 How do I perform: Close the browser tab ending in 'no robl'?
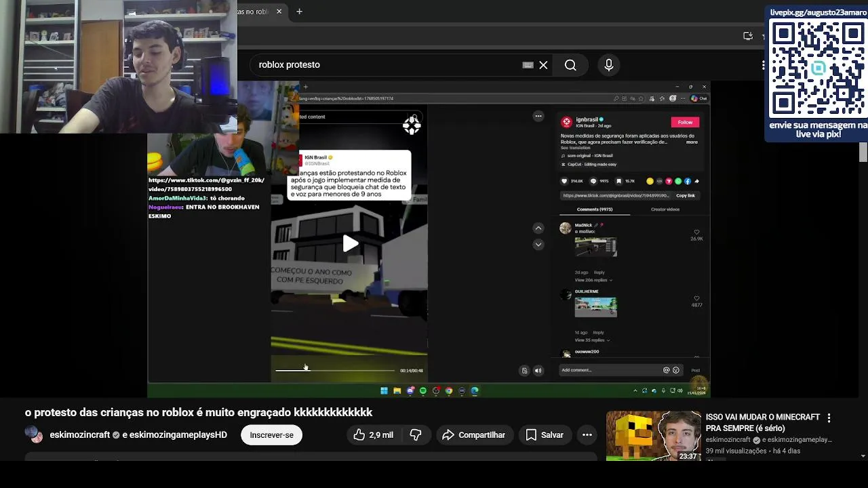(x=279, y=12)
